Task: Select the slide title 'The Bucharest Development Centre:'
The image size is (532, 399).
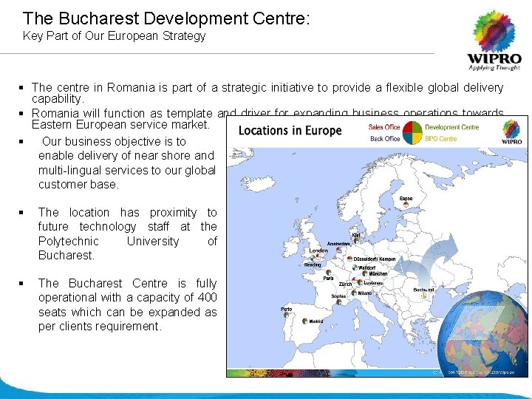Action: pos(166,18)
